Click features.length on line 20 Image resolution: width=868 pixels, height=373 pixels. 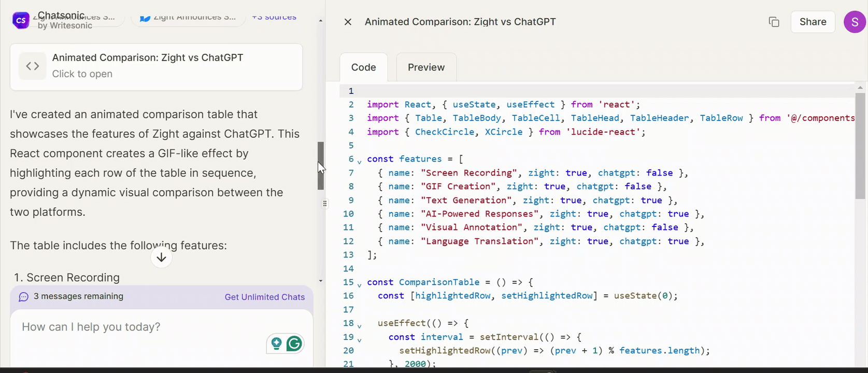pos(659,351)
